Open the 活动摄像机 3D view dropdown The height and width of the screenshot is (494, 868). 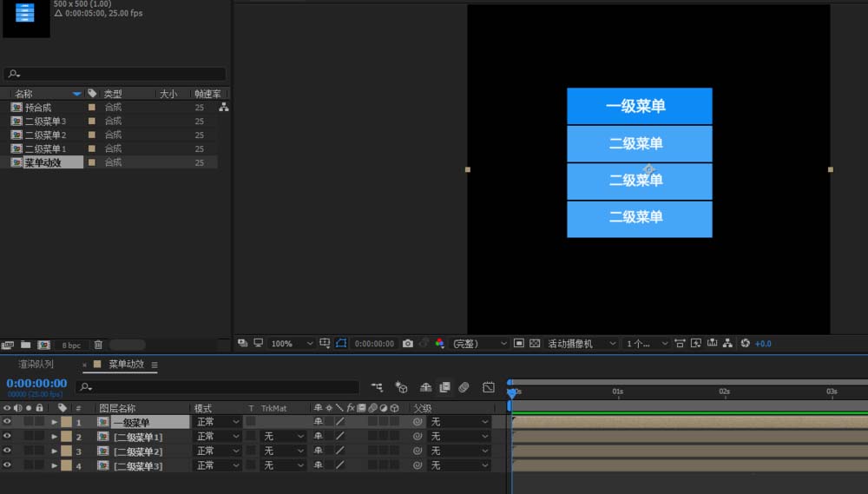tap(582, 344)
